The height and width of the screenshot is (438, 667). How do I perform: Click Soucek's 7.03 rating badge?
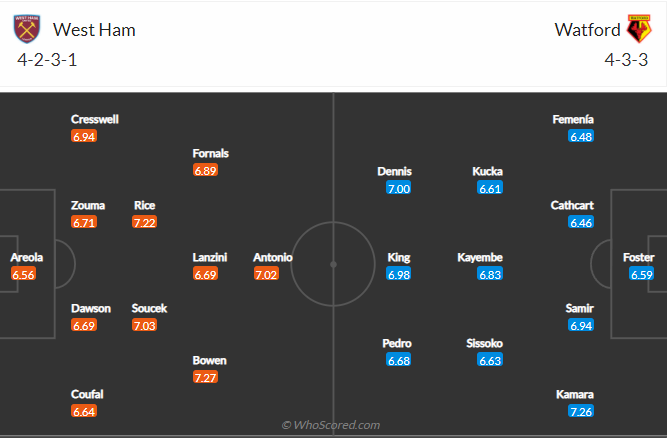tap(145, 325)
